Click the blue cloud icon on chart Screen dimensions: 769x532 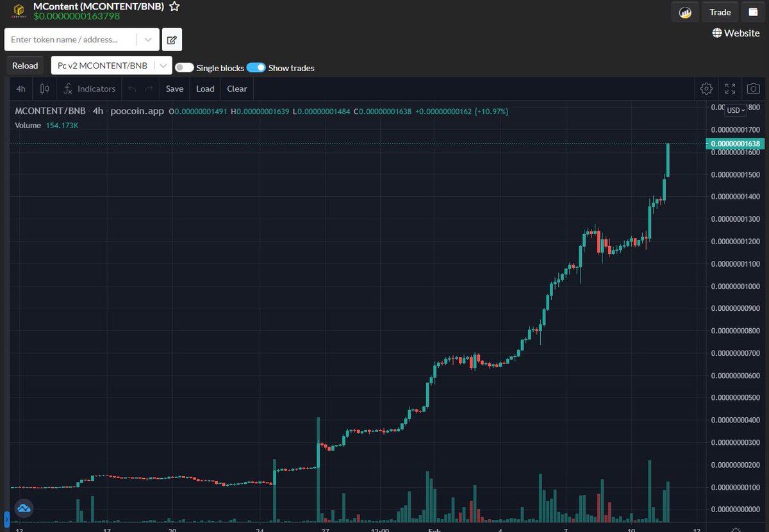(x=24, y=508)
